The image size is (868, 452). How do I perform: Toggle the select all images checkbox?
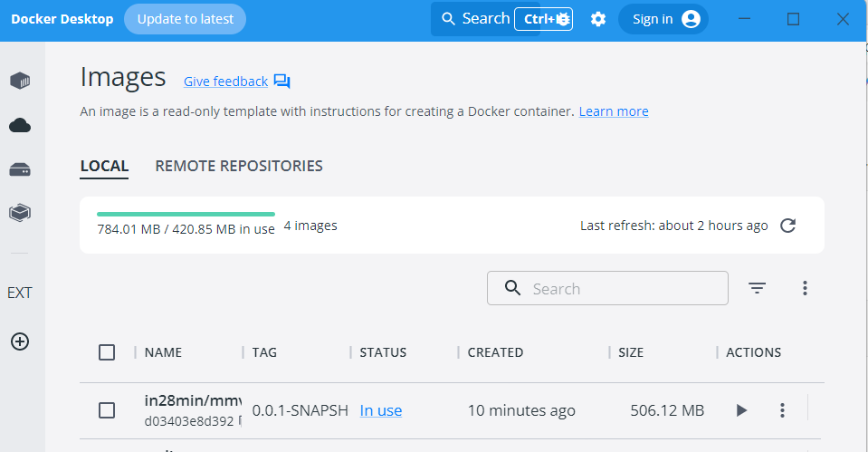(107, 352)
